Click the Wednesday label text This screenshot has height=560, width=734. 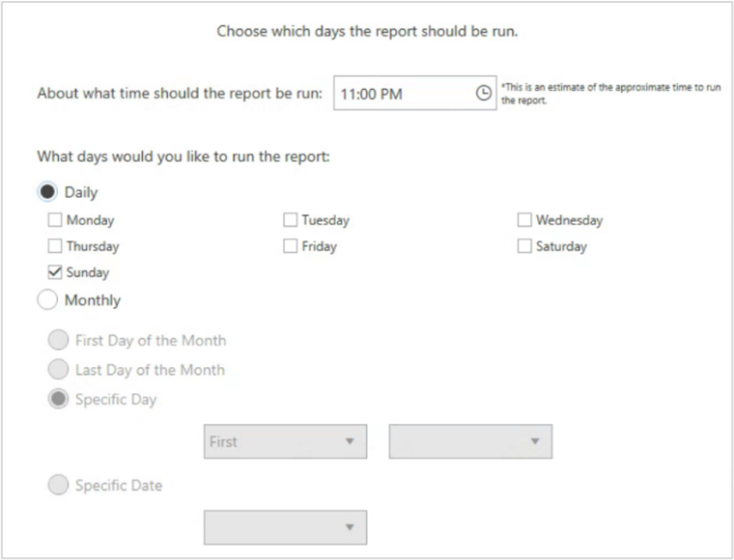click(569, 220)
